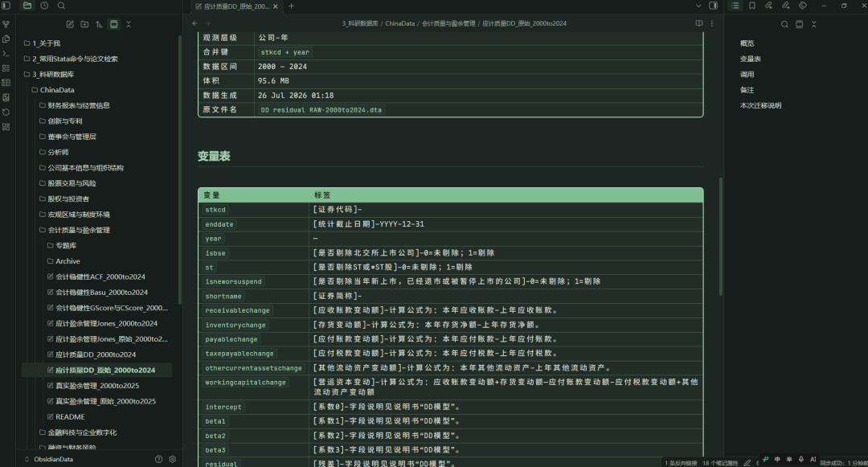This screenshot has width=868, height=467.
Task: Click the 18 个笔记属性 status item
Action: [720, 463]
